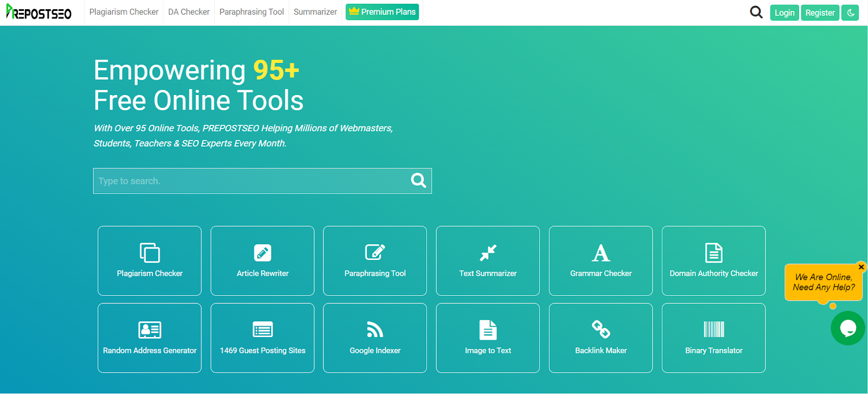Open the green live chat bubble
This screenshot has width=868, height=394.
(847, 328)
